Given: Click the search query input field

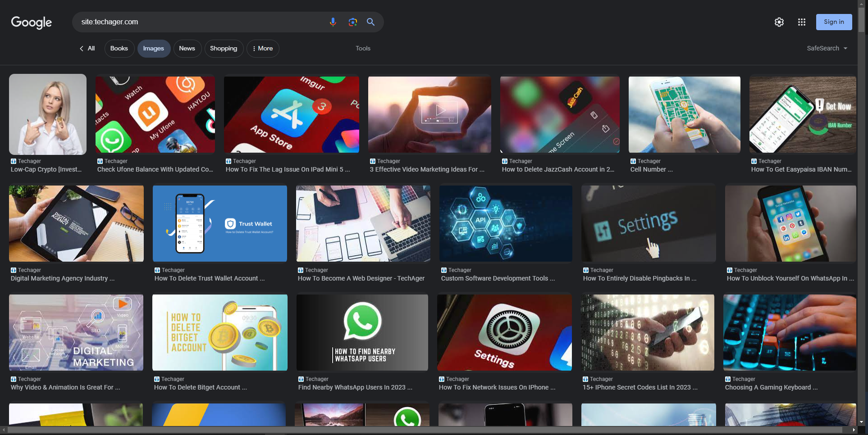Looking at the screenshot, I should point(198,22).
